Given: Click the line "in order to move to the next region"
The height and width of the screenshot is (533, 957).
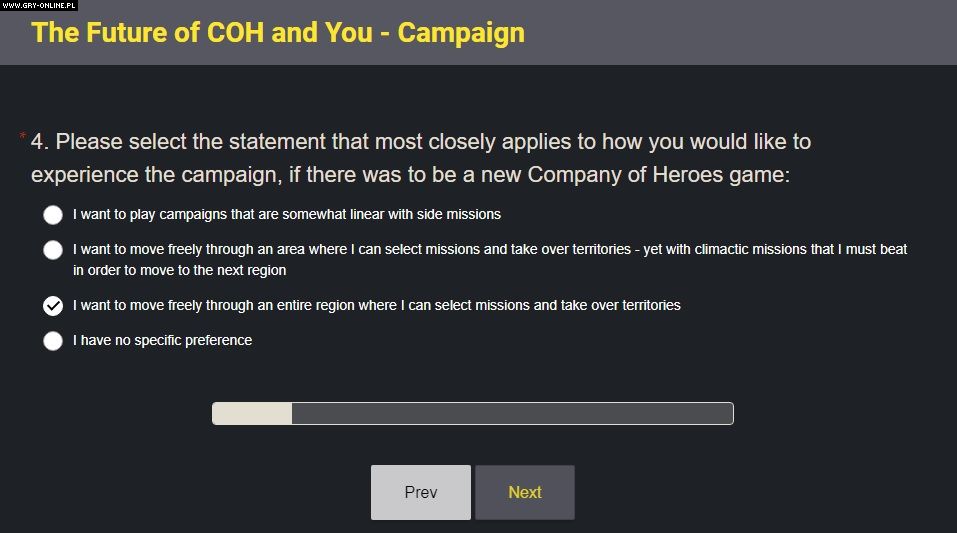Looking at the screenshot, I should tap(180, 270).
